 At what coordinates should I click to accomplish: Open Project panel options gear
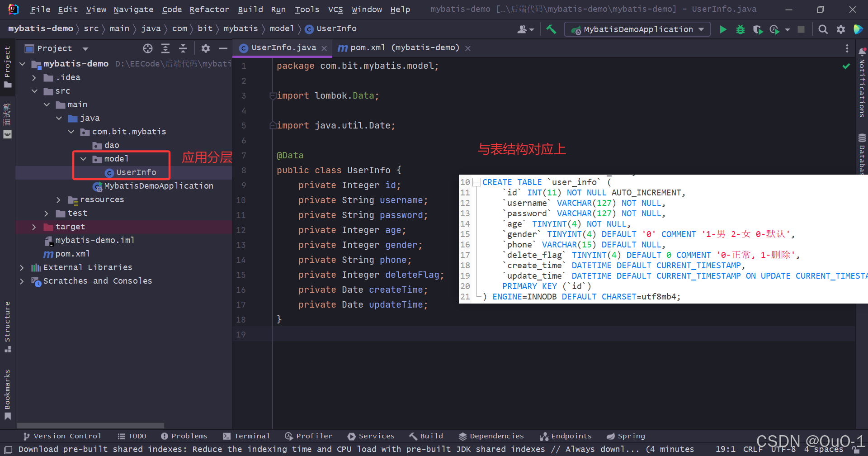pos(206,48)
